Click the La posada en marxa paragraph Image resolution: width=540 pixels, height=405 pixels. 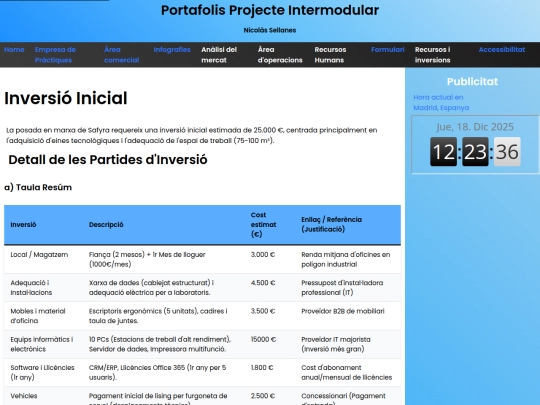coord(191,135)
